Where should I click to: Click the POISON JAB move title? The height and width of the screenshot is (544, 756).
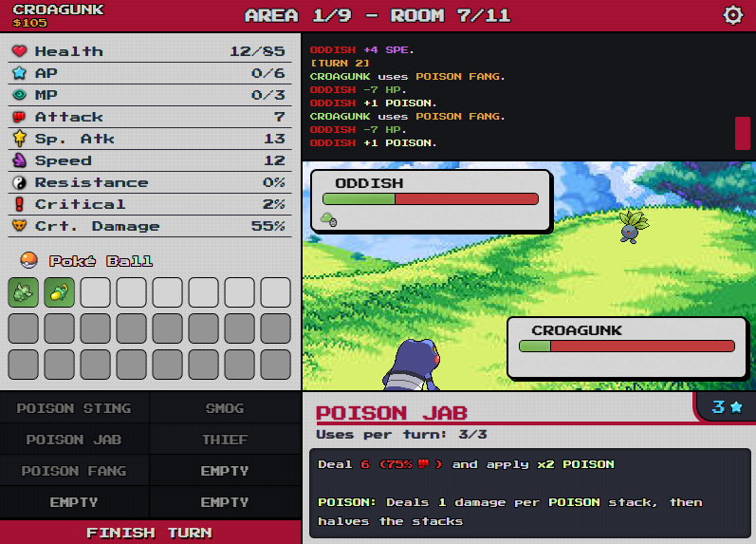pyautogui.click(x=392, y=413)
